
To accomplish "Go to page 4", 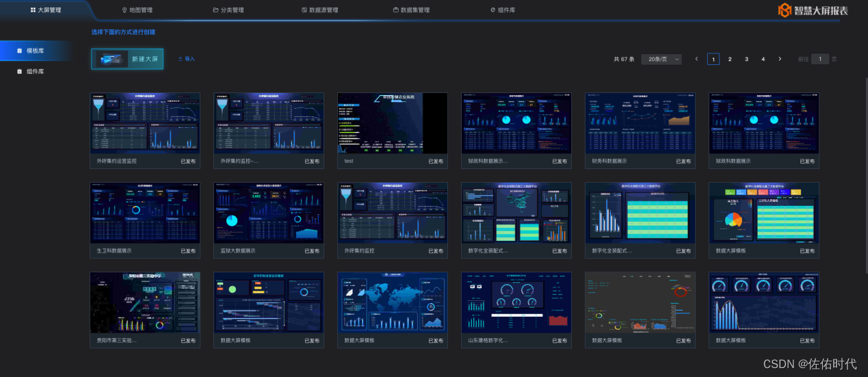I will click(763, 59).
